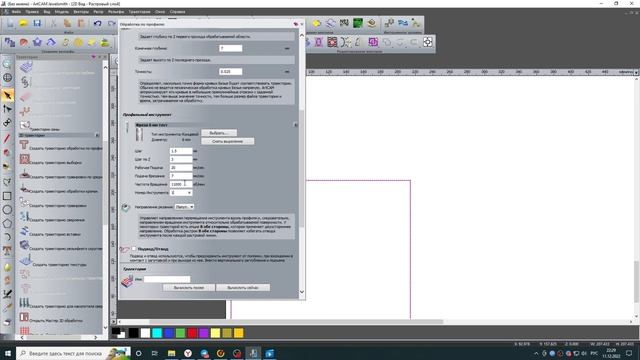Click the tolerance input field

[x=231, y=71]
